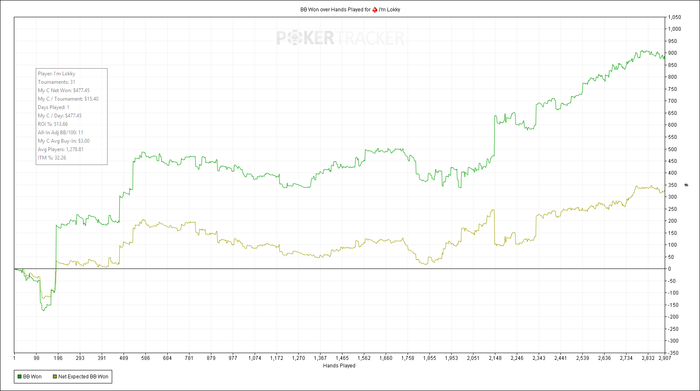Click the y-axis value '350'
700x391 pixels.
click(x=673, y=185)
